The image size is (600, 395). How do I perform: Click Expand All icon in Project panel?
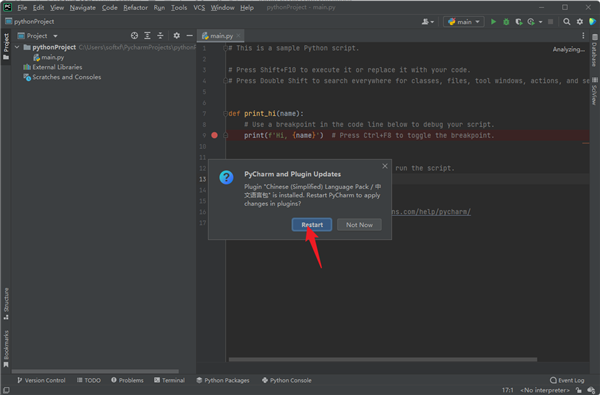(147, 36)
